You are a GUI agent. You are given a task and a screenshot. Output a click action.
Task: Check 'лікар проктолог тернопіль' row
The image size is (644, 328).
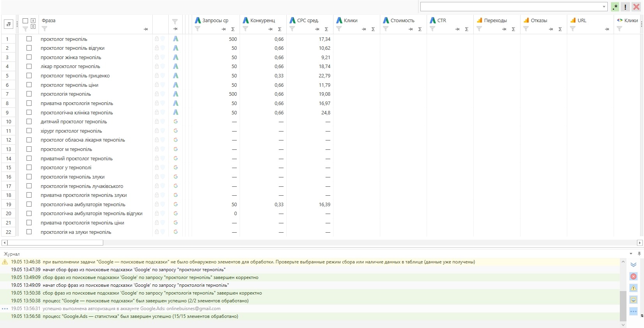click(x=29, y=66)
